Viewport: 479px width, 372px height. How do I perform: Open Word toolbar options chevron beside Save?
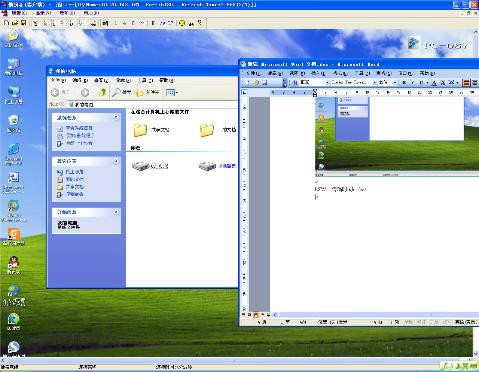[x=285, y=82]
